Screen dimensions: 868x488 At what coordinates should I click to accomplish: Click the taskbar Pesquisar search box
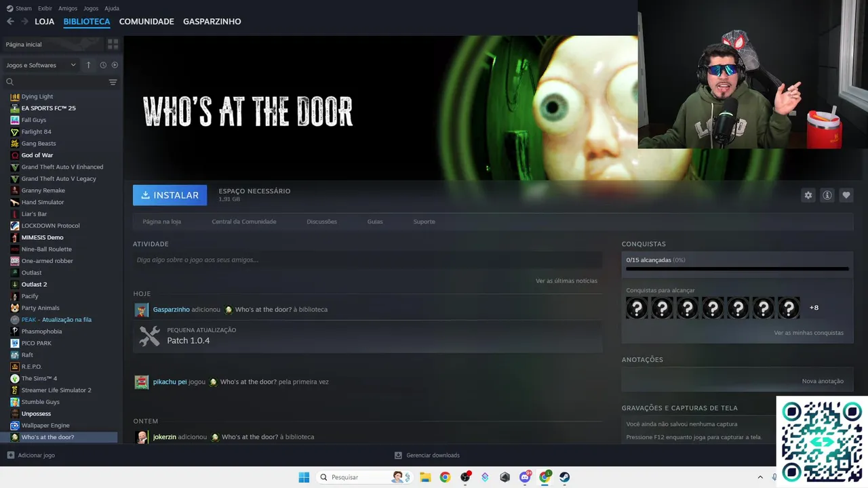pos(364,477)
